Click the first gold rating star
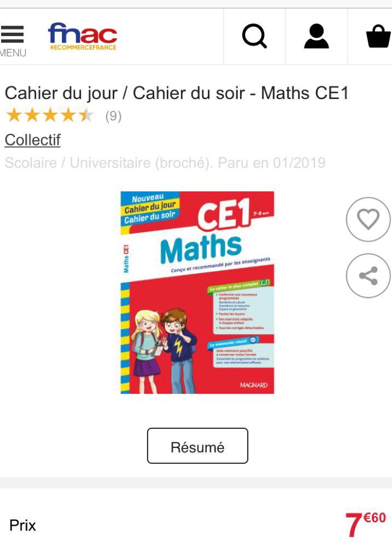 pyautogui.click(x=14, y=116)
